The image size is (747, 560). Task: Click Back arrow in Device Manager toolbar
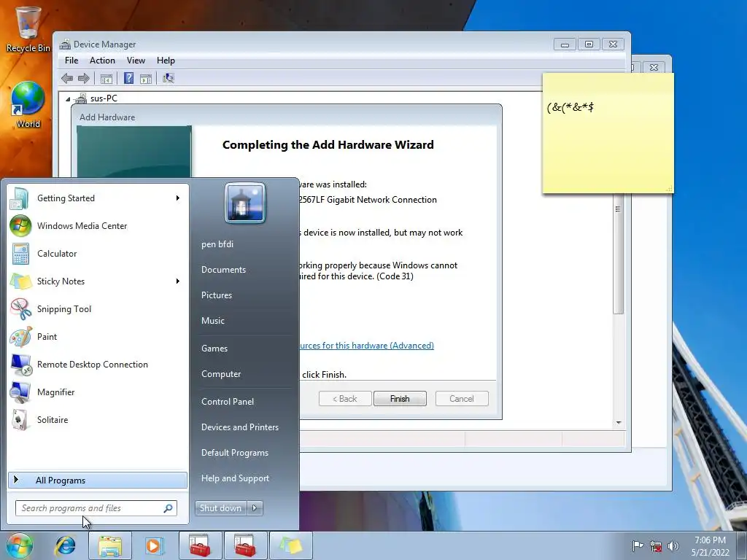(x=67, y=78)
